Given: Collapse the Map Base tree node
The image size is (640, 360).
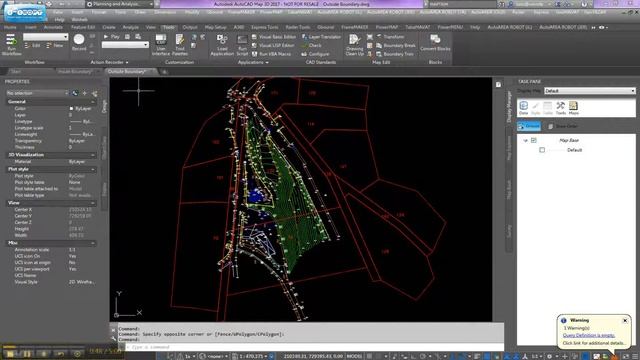Looking at the screenshot, I should pyautogui.click(x=525, y=140).
